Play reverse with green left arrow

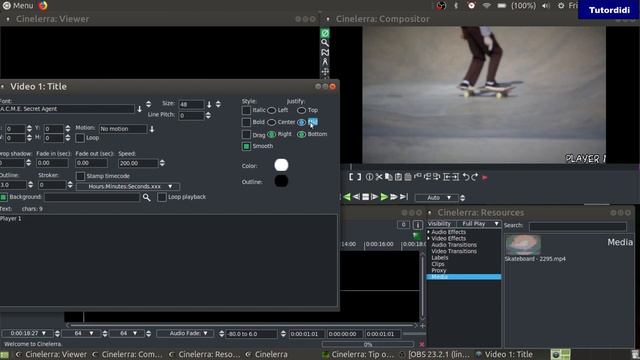[347, 197]
